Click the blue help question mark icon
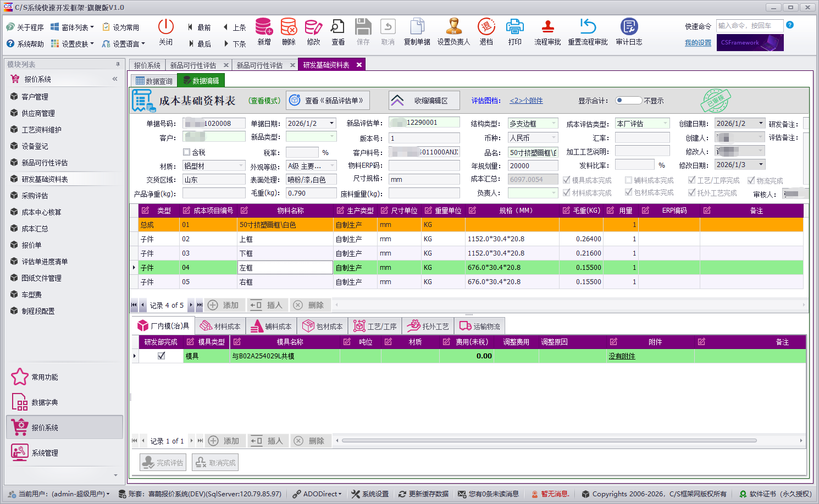The width and height of the screenshot is (819, 504). [790, 25]
